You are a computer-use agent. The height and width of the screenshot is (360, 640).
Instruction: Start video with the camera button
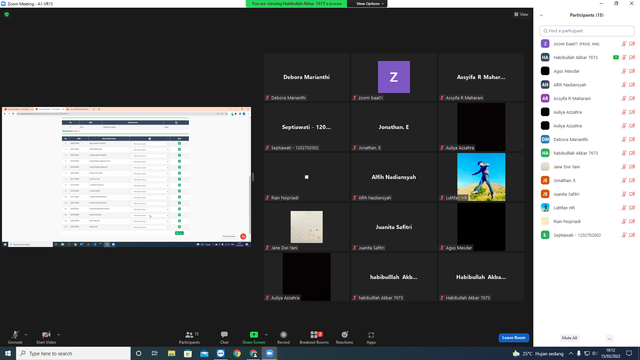[46, 337]
